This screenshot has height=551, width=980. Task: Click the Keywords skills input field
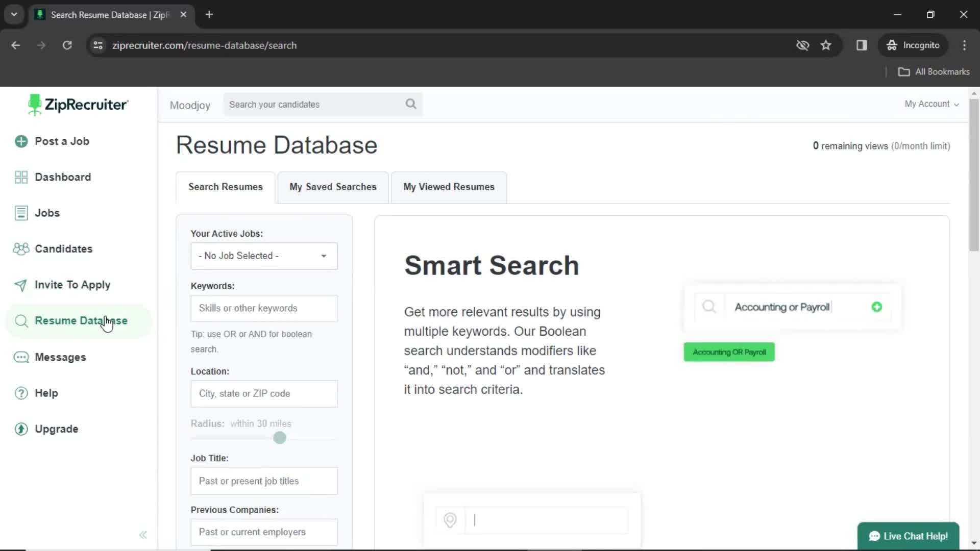click(x=264, y=308)
